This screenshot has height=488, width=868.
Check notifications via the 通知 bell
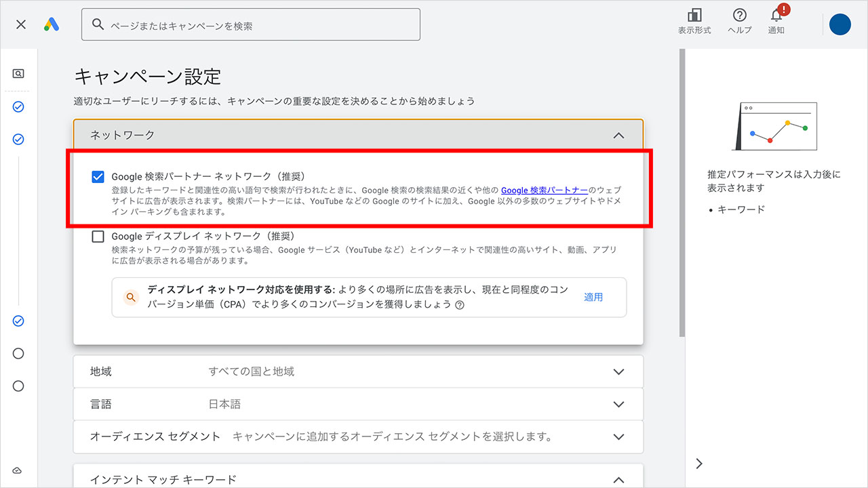(776, 20)
